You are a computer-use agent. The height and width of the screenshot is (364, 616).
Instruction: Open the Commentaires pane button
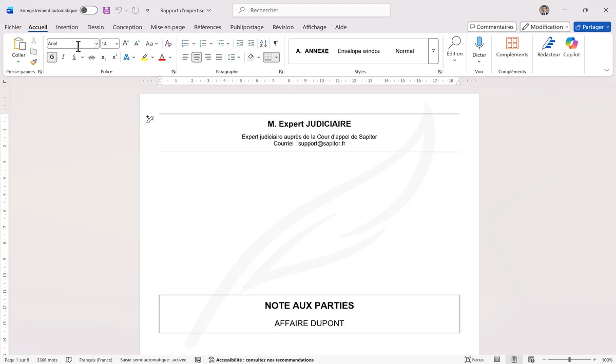[x=492, y=27]
